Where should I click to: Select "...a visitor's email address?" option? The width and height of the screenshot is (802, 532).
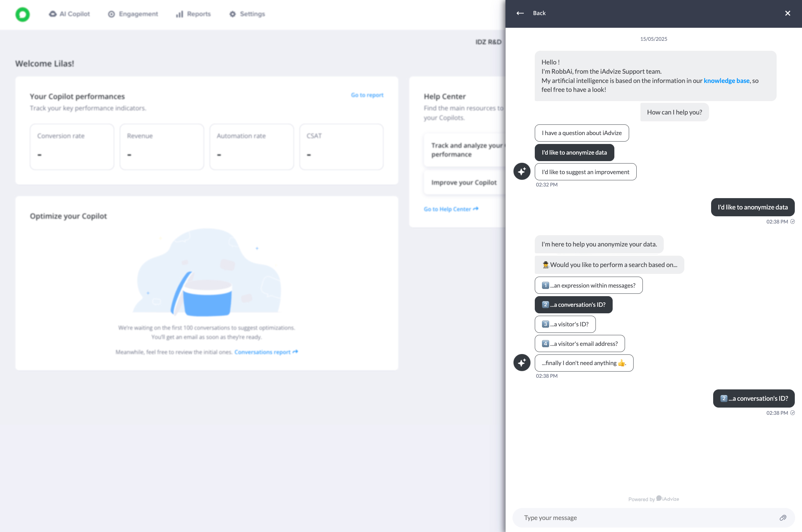pyautogui.click(x=579, y=343)
